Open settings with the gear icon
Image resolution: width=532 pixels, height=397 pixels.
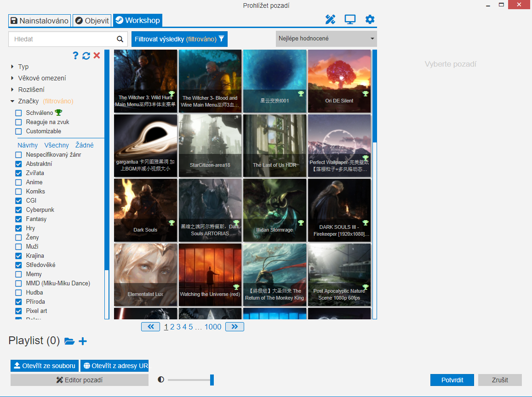(370, 19)
